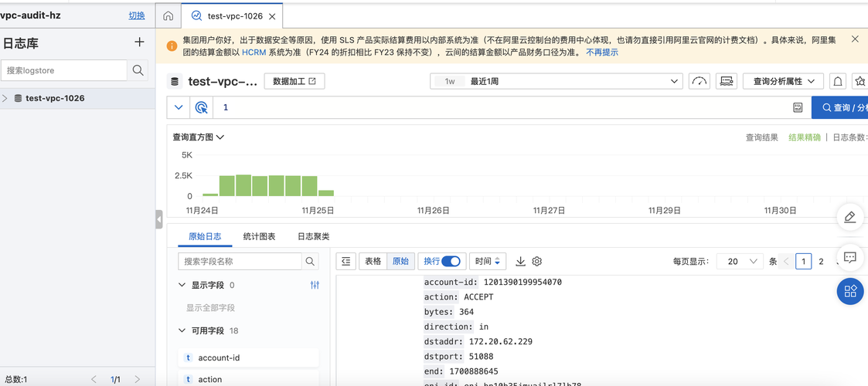The height and width of the screenshot is (386, 868).
Task: Go to previous logstore list page
Action: (94, 379)
